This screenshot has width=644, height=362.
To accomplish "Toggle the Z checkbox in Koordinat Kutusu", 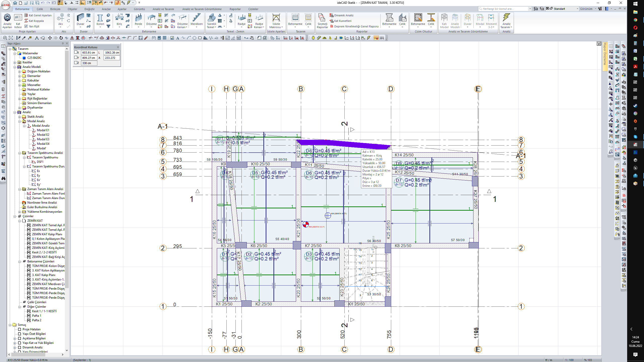I will coord(76,63).
